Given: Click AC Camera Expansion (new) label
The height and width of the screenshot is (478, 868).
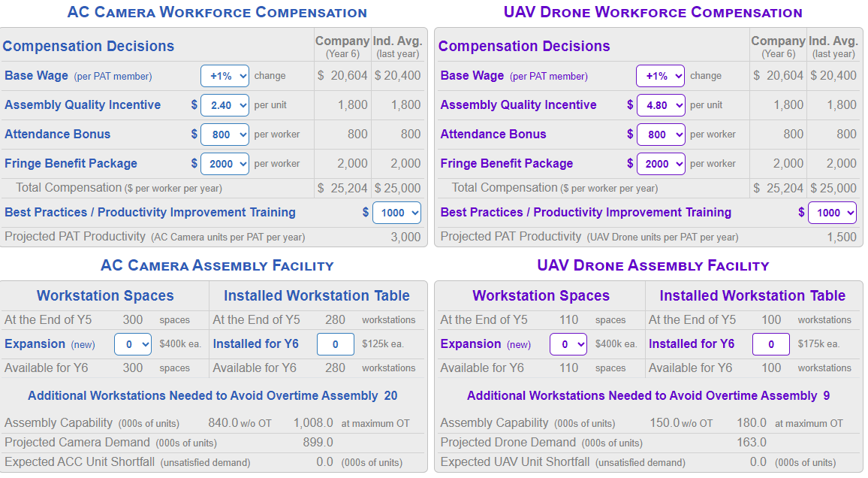Looking at the screenshot, I should click(50, 344).
